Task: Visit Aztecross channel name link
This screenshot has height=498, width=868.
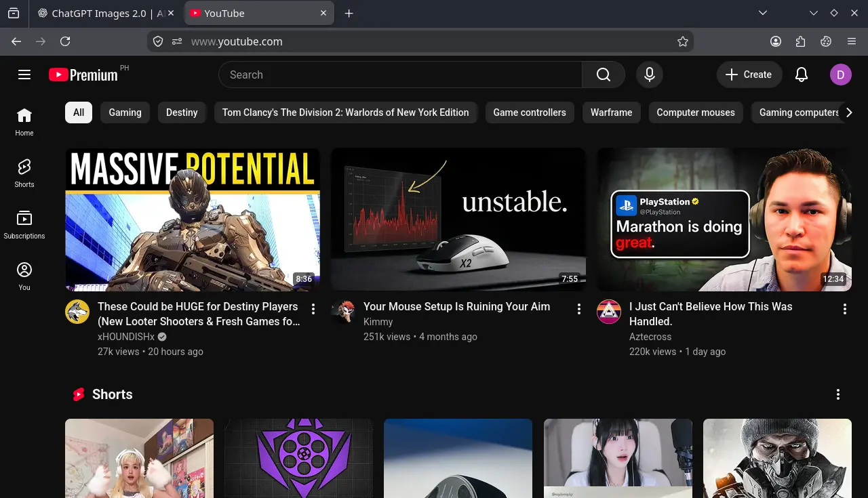Action: pos(650,337)
